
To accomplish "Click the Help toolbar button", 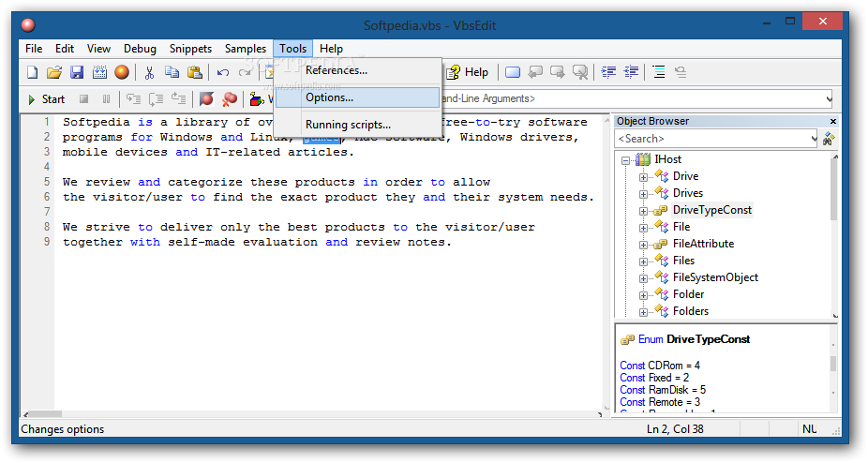I will (468, 72).
